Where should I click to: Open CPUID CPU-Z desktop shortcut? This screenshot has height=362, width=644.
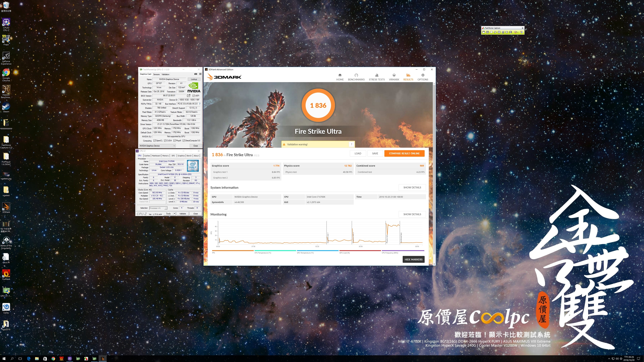pyautogui.click(x=6, y=24)
